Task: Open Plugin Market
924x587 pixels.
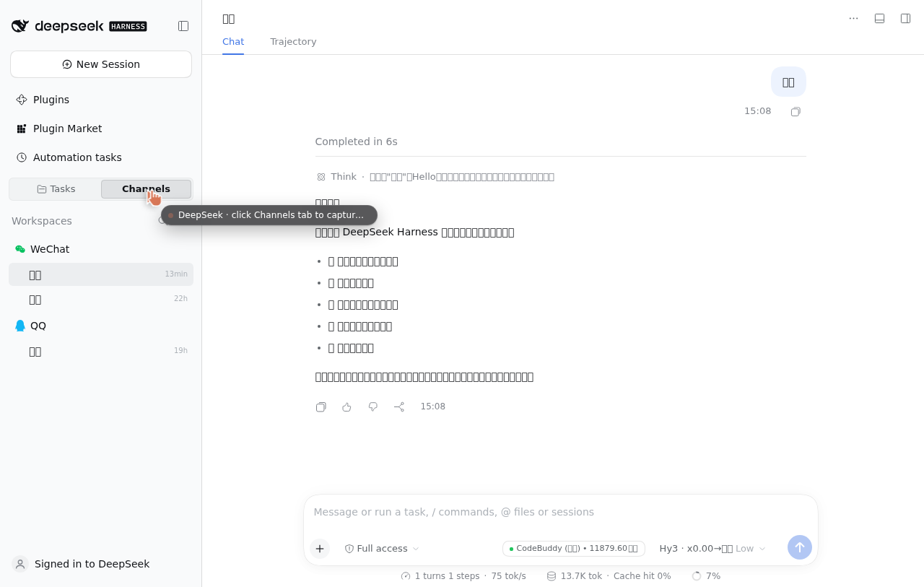Action: click(101, 129)
